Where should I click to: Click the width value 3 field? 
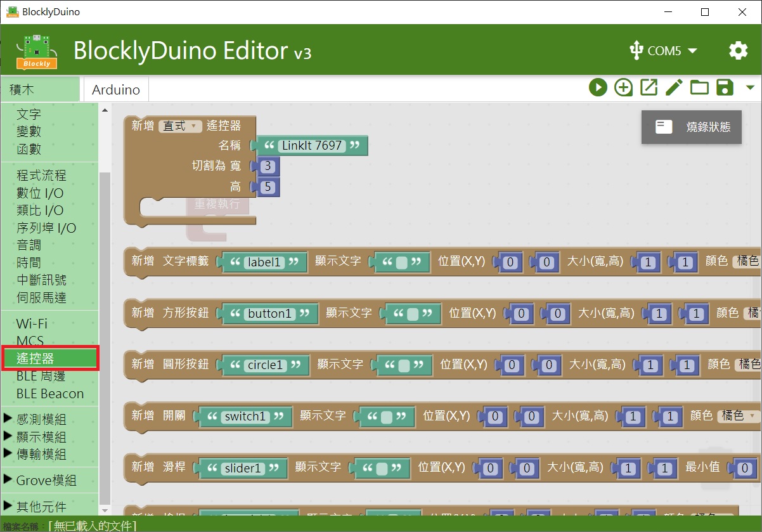point(269,167)
